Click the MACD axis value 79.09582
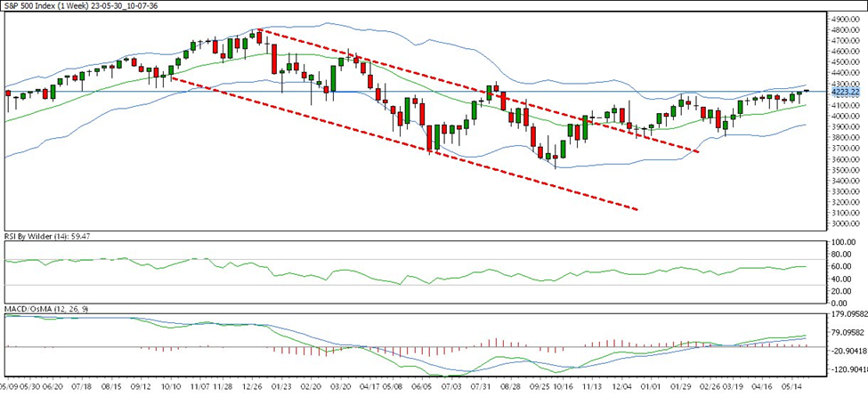 849,333
